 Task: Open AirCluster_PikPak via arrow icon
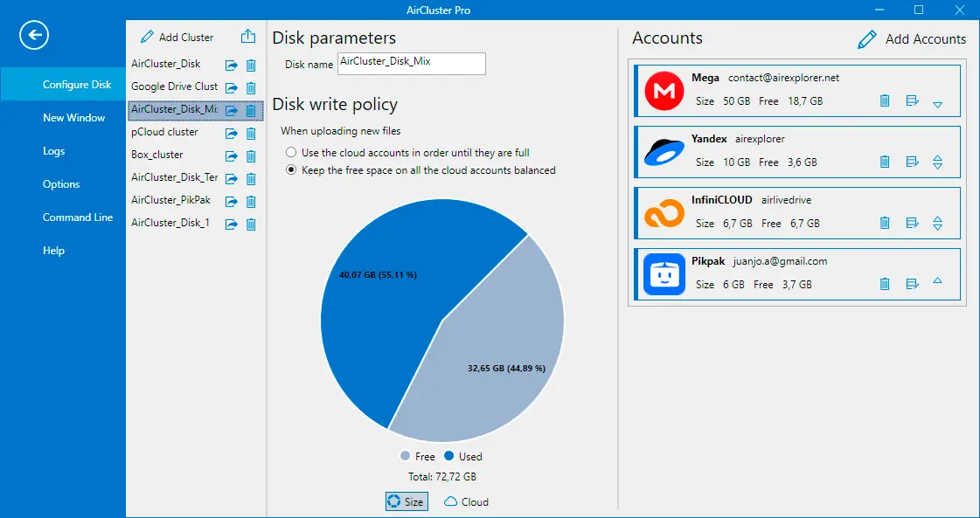pos(232,201)
